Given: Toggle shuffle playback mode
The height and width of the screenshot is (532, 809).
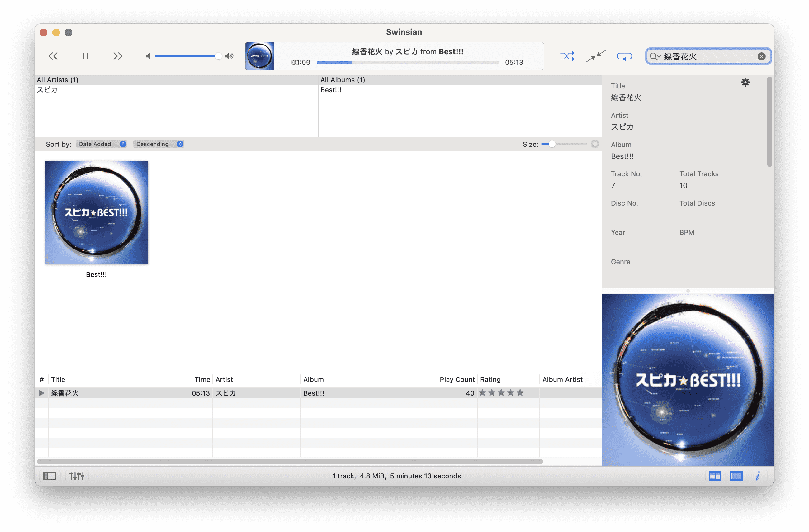Looking at the screenshot, I should pos(567,56).
